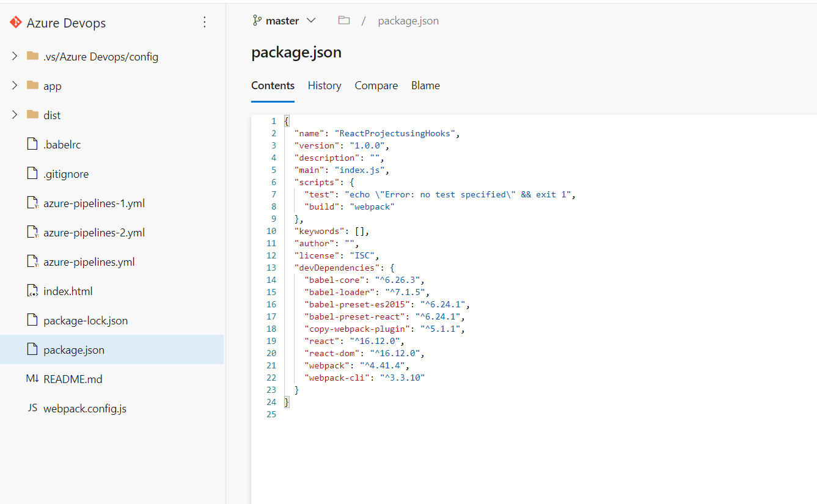The image size is (817, 504).
Task: Expand the .vs/Azure Devops/config folder
Action: pos(14,56)
